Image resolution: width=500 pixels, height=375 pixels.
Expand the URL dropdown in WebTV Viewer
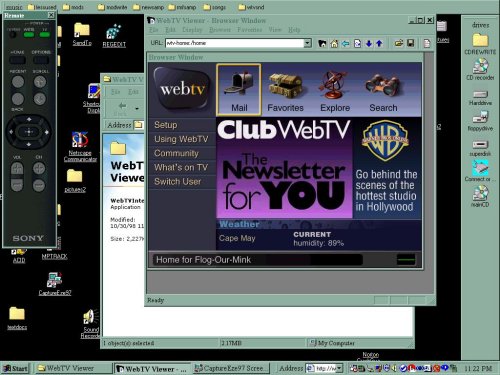308,43
